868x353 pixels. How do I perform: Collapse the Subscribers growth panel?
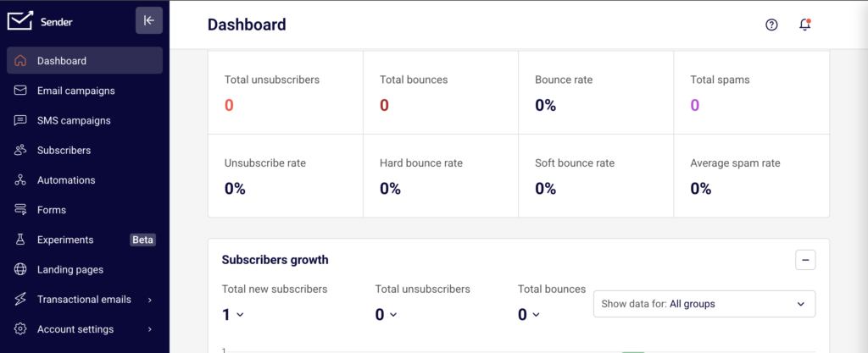805,260
